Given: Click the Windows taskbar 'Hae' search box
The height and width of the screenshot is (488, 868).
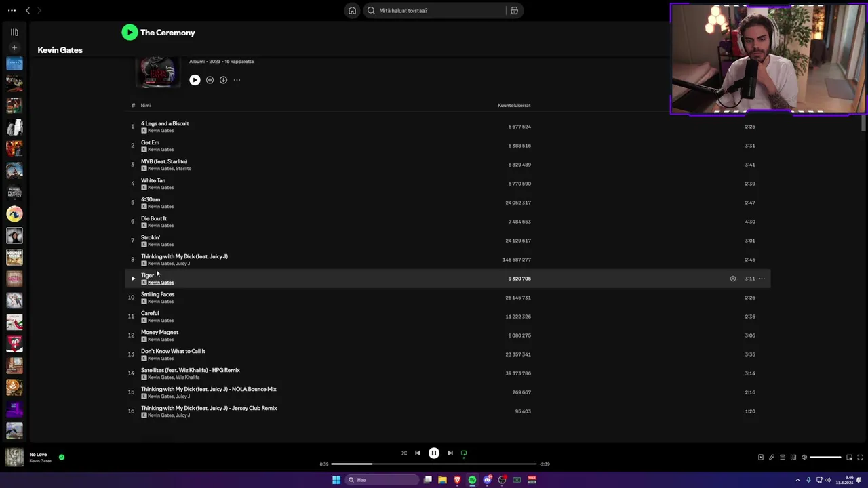Looking at the screenshot, I should point(382,480).
